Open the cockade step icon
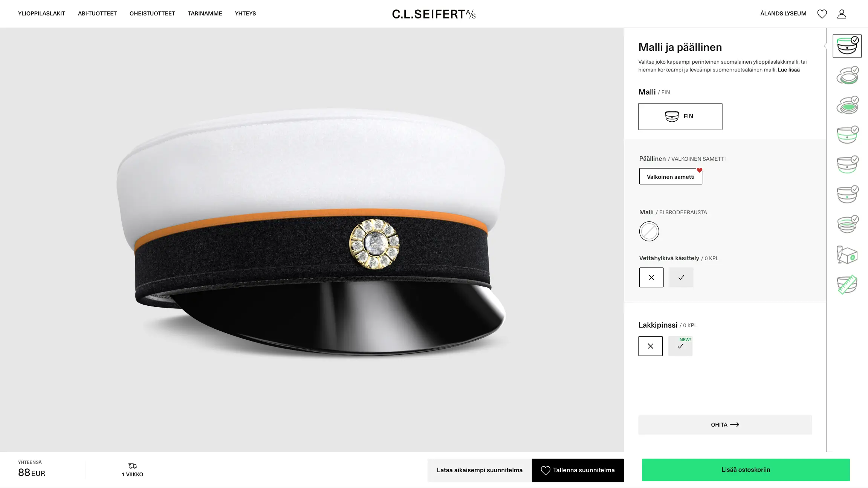868x488 pixels. (x=847, y=194)
